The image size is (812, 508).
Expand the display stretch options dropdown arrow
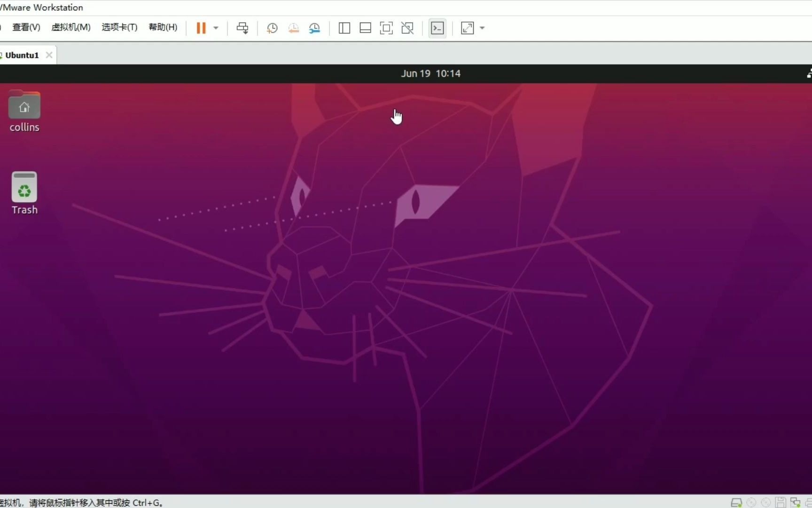click(482, 28)
